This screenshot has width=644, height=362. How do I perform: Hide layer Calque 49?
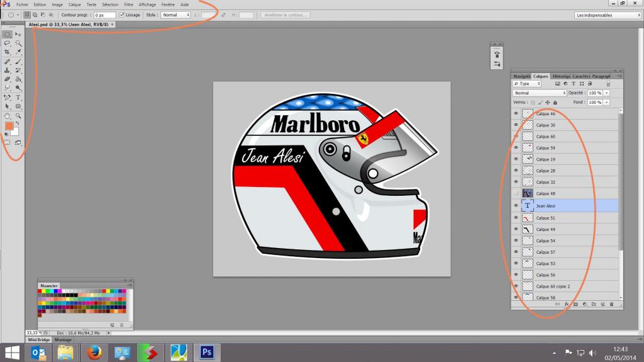coord(516,230)
